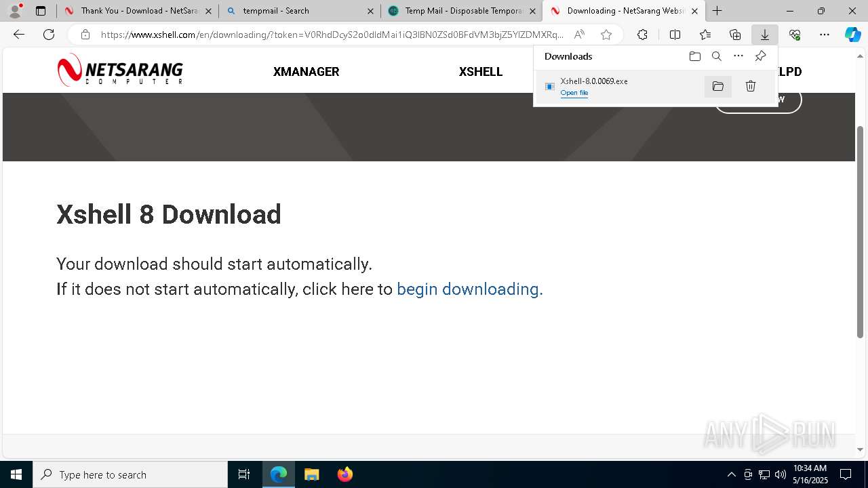The width and height of the screenshot is (868, 488).
Task: Open the volume control in tray
Action: point(780,474)
